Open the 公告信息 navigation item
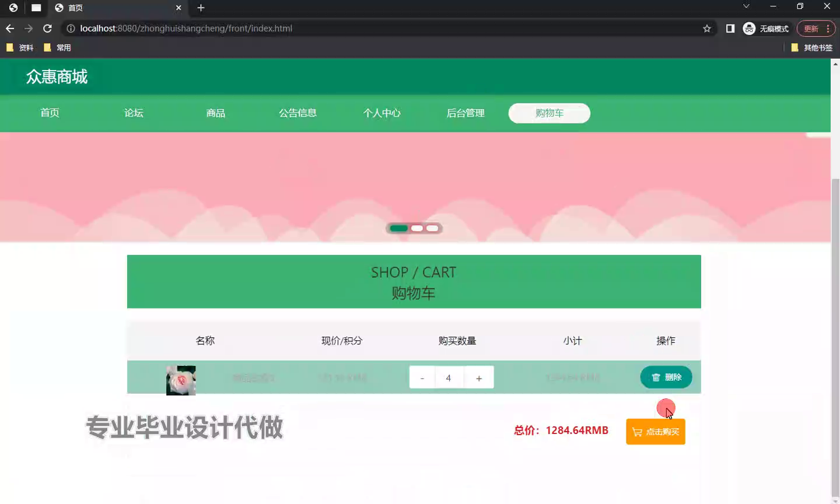Image resolution: width=840 pixels, height=504 pixels. (297, 113)
